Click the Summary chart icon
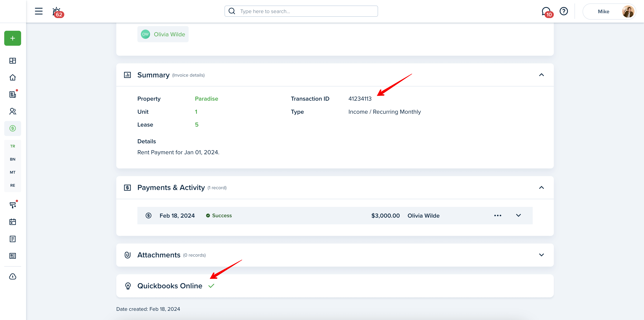The image size is (644, 320). point(127,75)
